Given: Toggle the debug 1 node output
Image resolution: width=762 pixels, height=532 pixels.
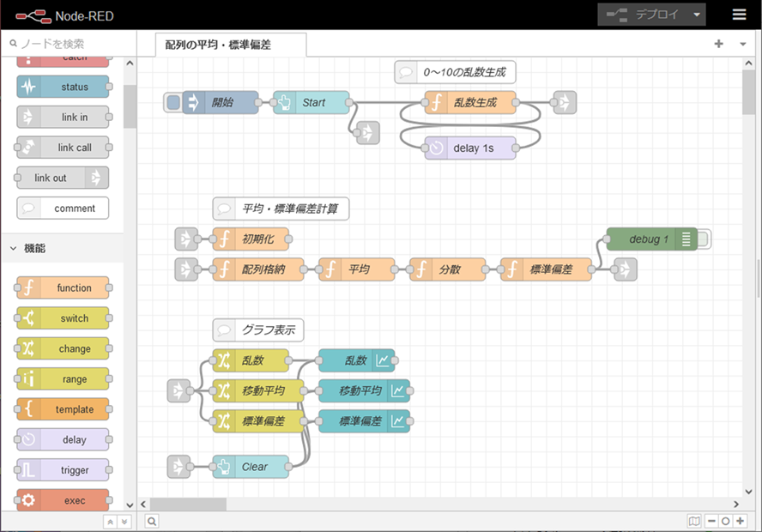Looking at the screenshot, I should tap(704, 239).
